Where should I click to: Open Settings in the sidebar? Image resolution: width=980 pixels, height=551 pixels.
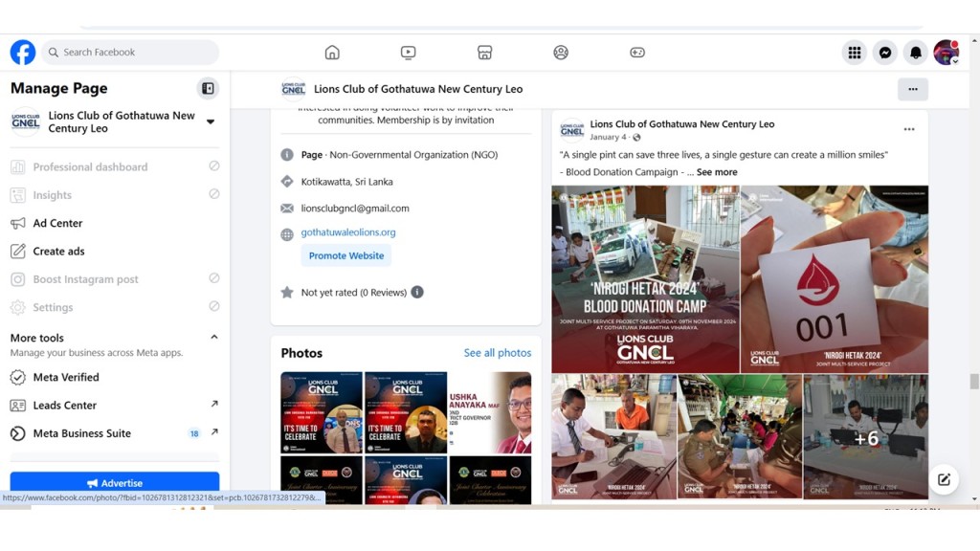(115, 307)
